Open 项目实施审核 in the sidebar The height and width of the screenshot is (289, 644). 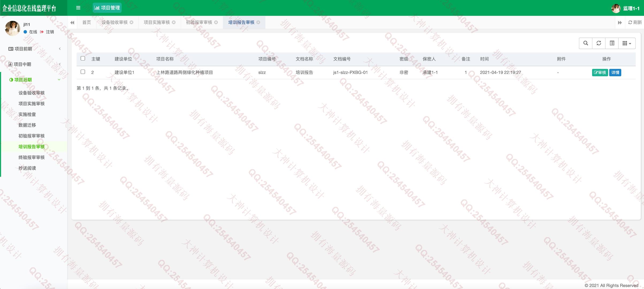(x=32, y=104)
